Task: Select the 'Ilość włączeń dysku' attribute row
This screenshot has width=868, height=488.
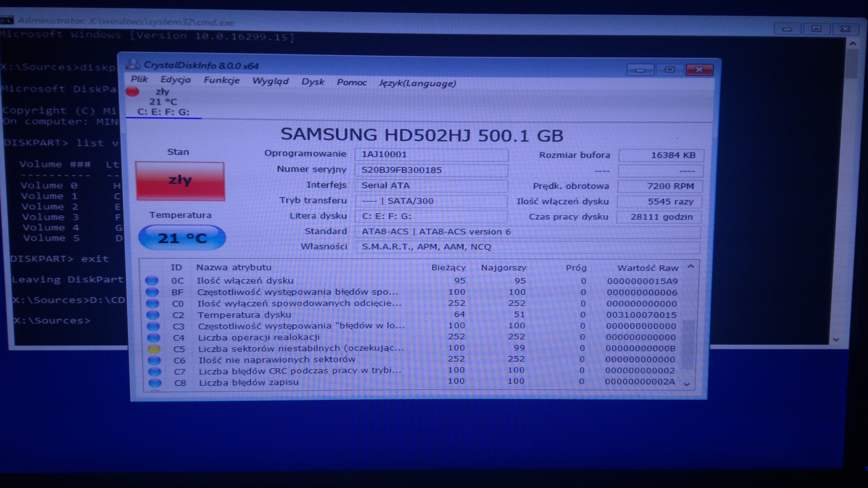Action: tap(413, 280)
